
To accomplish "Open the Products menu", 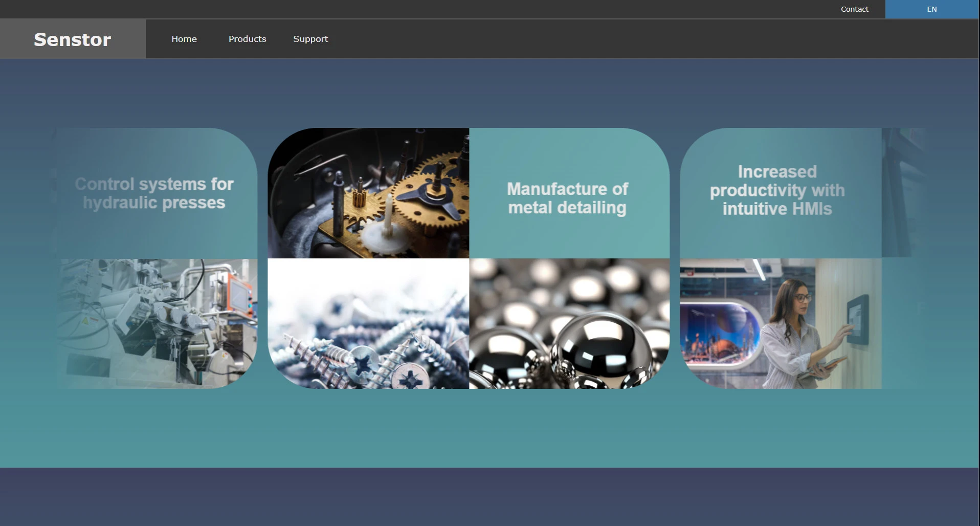I will point(247,39).
